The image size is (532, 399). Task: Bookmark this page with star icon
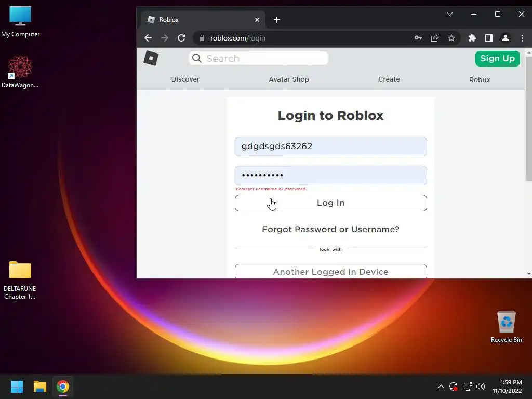[451, 38]
